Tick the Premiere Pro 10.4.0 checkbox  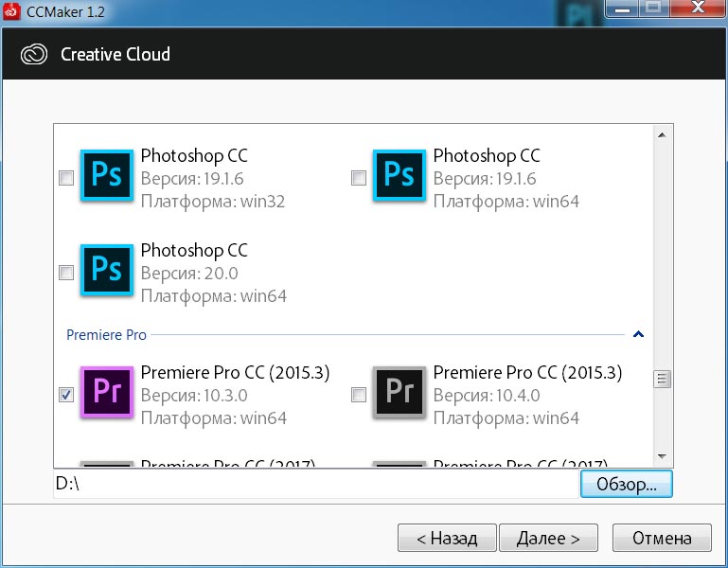[x=359, y=395]
